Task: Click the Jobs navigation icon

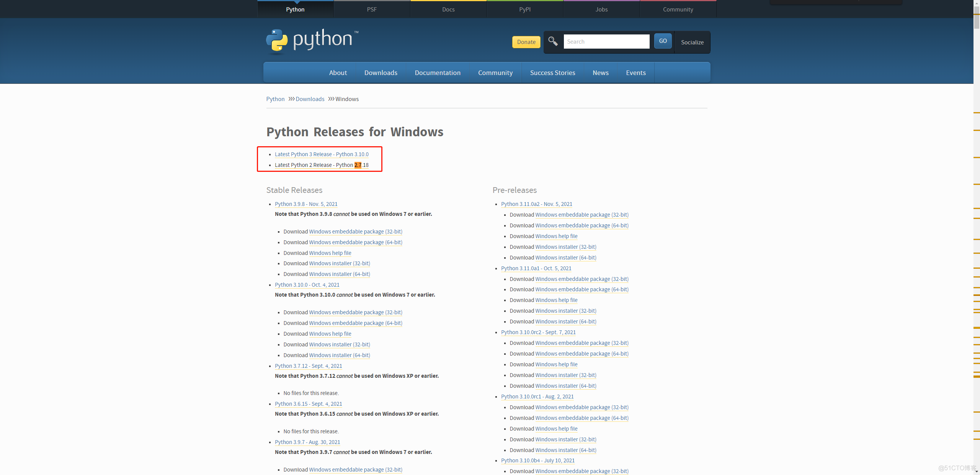Action: 600,9
